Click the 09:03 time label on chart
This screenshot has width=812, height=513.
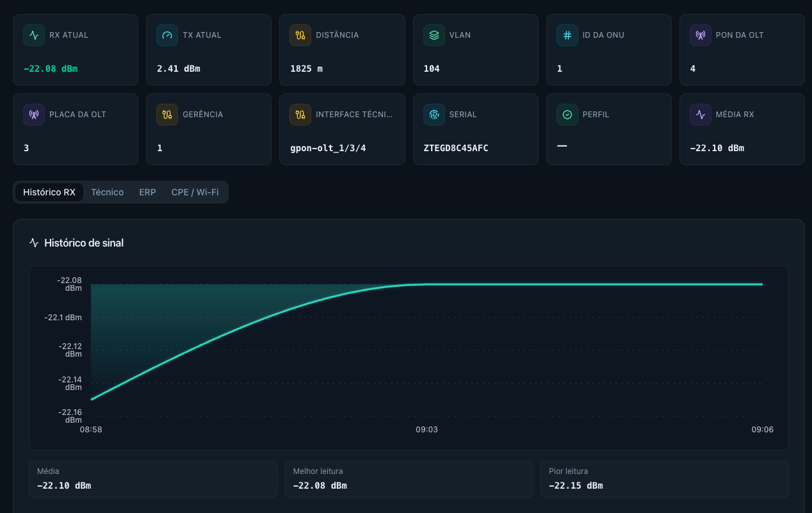click(426, 430)
